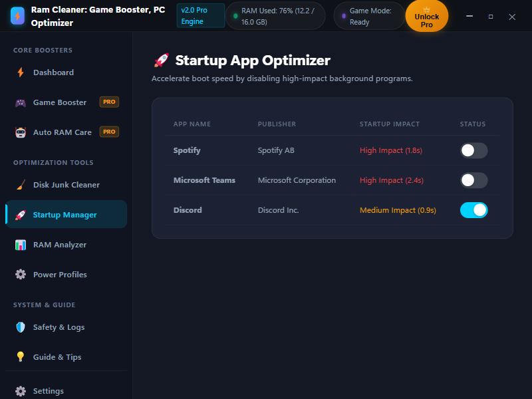Click the CORE BOOSTERS section label
532x399 pixels.
point(43,51)
